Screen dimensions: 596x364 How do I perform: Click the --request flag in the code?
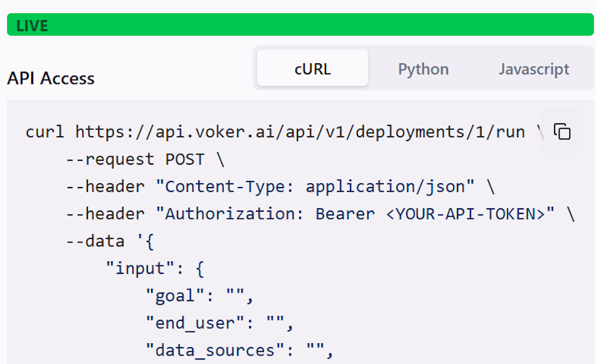[x=110, y=160]
